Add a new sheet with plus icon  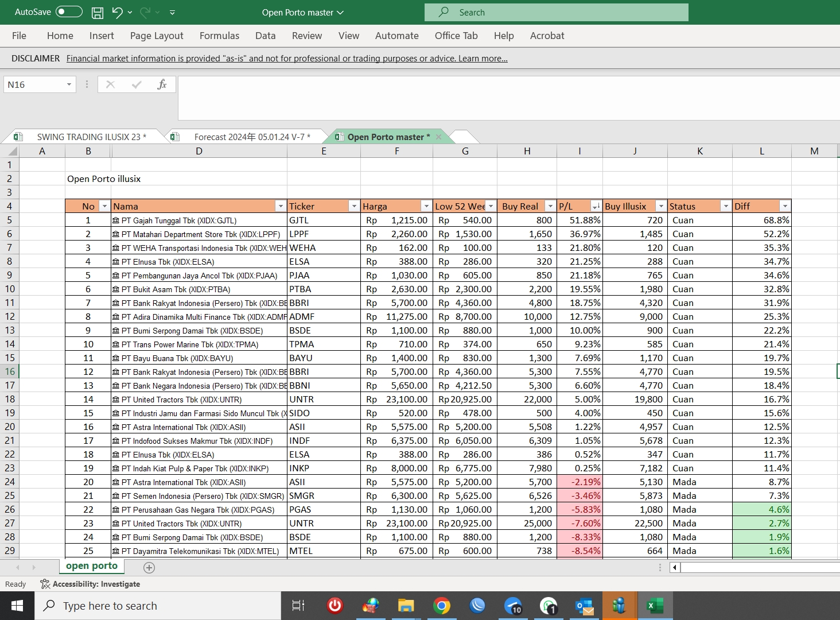click(149, 568)
